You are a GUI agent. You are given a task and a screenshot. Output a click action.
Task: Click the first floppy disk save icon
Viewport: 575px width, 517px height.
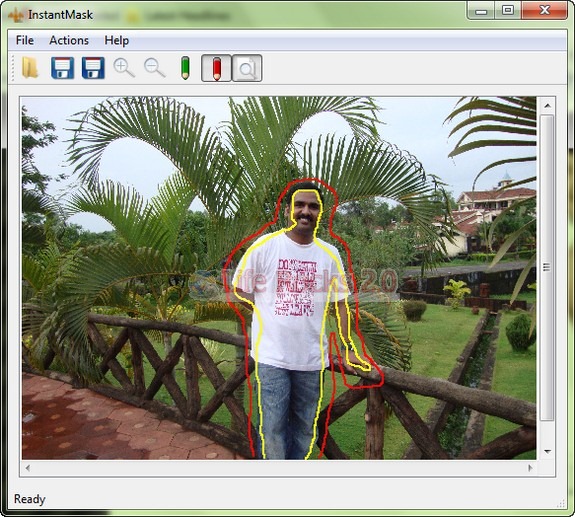[x=62, y=68]
